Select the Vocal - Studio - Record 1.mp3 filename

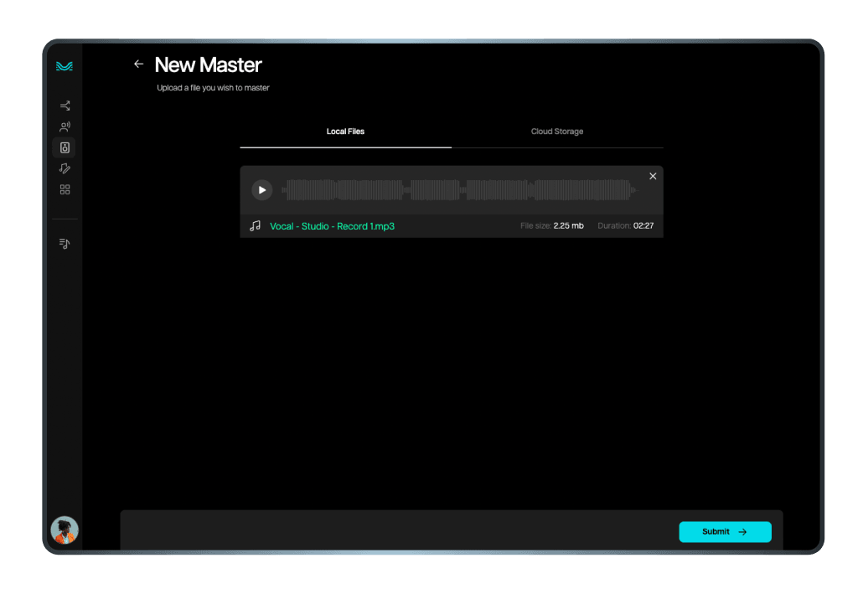pyautogui.click(x=332, y=226)
